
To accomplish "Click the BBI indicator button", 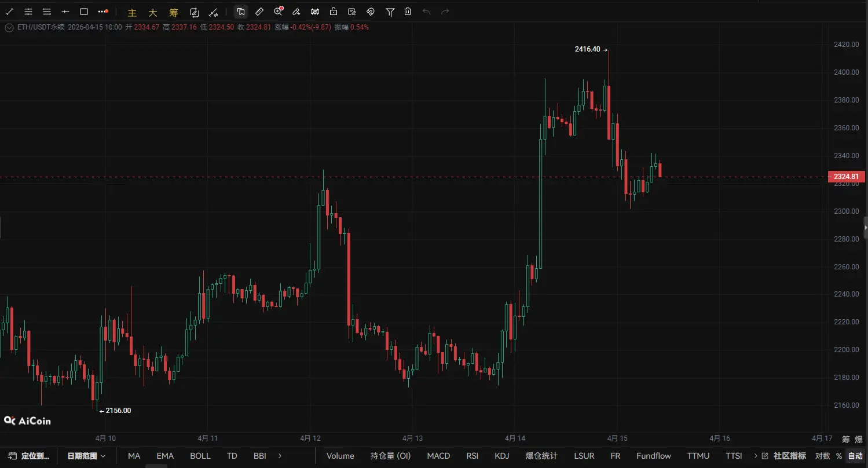I will click(260, 456).
